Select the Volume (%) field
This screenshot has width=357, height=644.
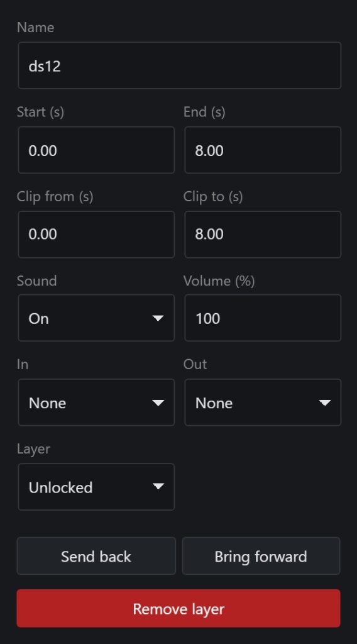tap(263, 318)
